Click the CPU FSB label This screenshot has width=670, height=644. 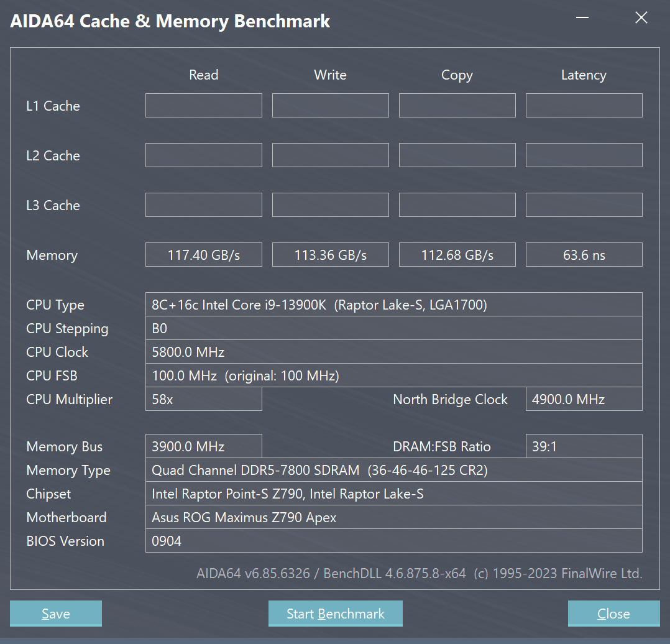52,375
